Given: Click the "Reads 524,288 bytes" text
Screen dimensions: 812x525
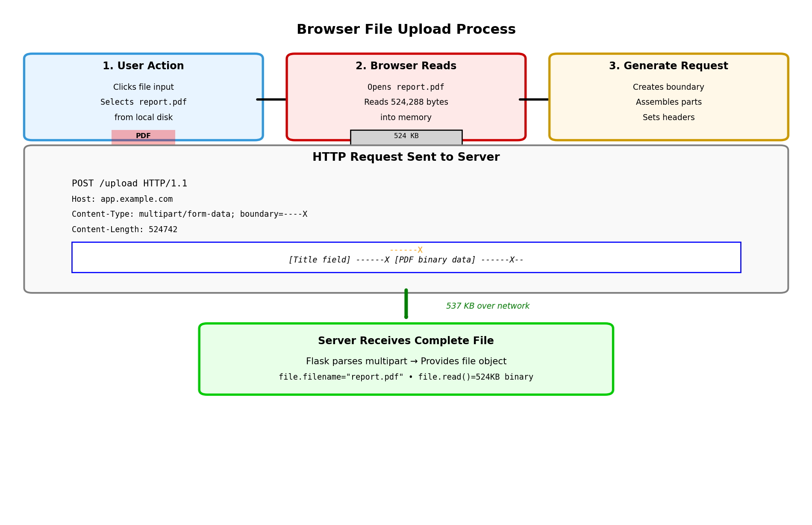Looking at the screenshot, I should tap(406, 102).
